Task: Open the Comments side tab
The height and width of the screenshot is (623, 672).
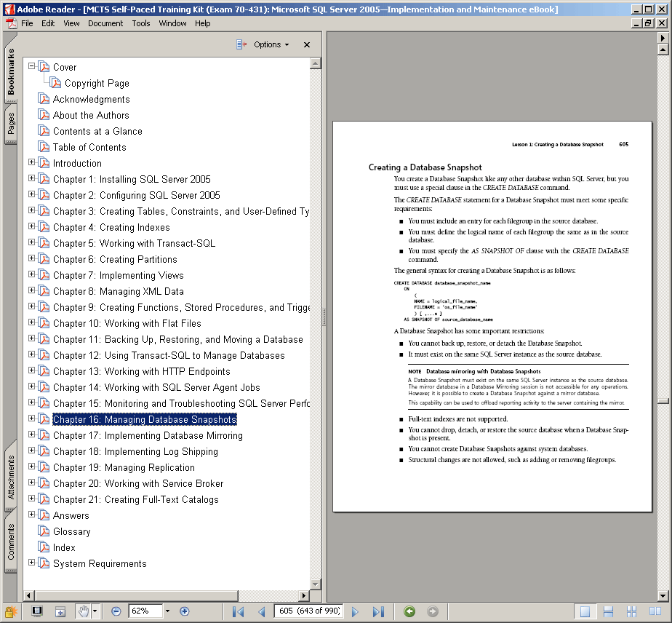Action: [x=11, y=541]
